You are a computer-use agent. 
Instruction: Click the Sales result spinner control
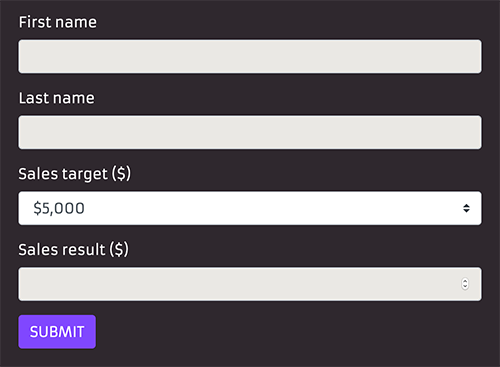465,284
